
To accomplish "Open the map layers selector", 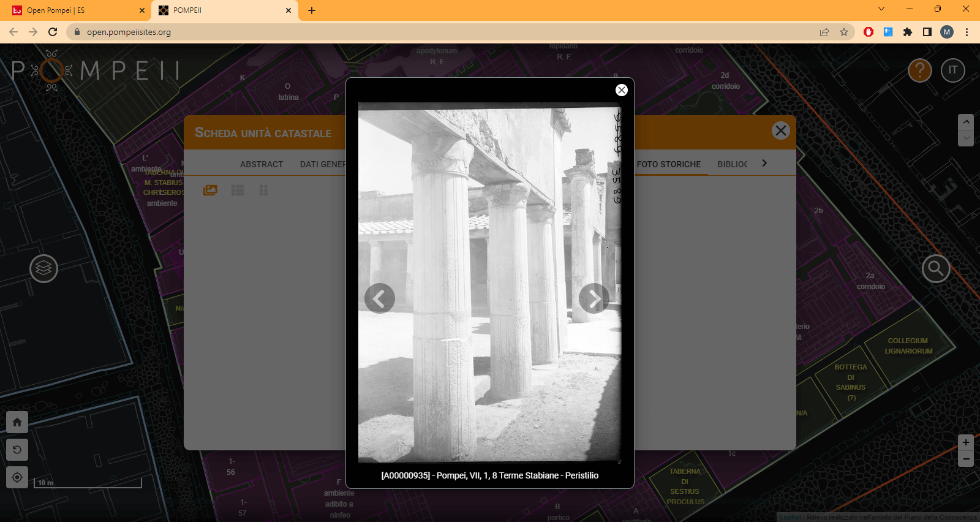I will 44,268.
